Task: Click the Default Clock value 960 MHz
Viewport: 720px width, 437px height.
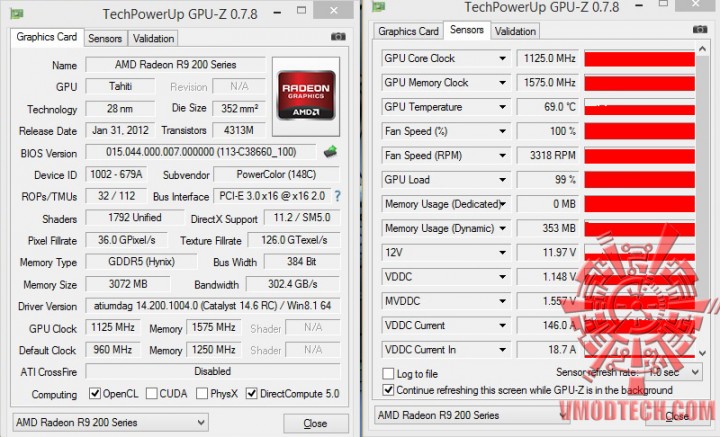Action: pyautogui.click(x=113, y=350)
